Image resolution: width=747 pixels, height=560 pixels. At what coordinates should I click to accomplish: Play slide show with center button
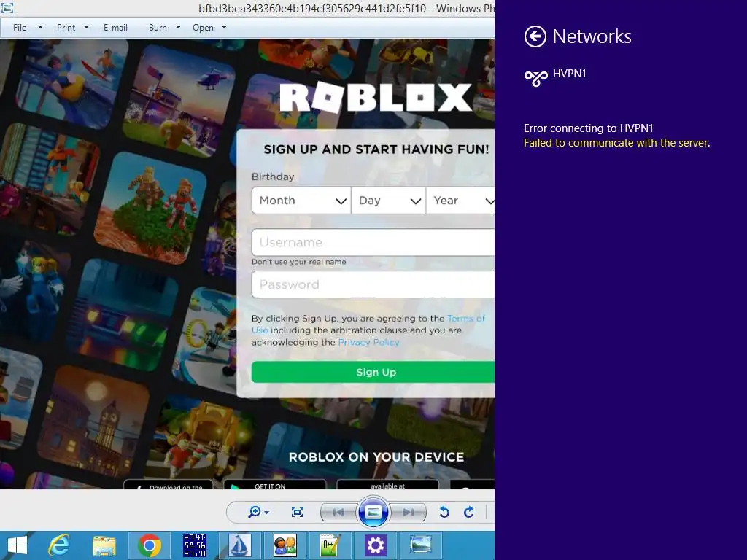[x=373, y=512]
